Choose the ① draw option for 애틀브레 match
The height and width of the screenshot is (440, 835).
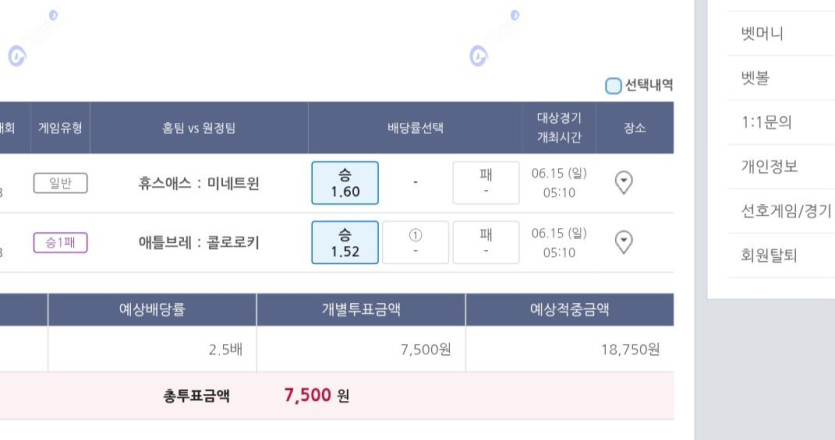click(x=415, y=242)
